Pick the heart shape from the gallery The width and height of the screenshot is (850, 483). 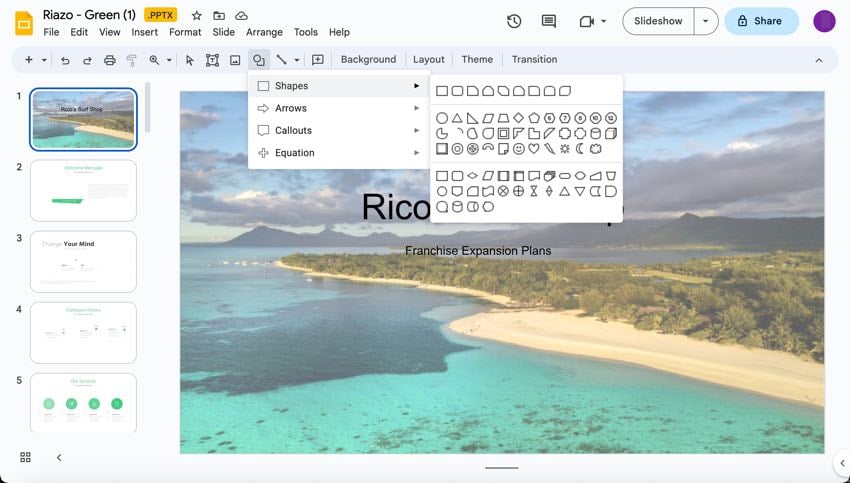click(534, 149)
